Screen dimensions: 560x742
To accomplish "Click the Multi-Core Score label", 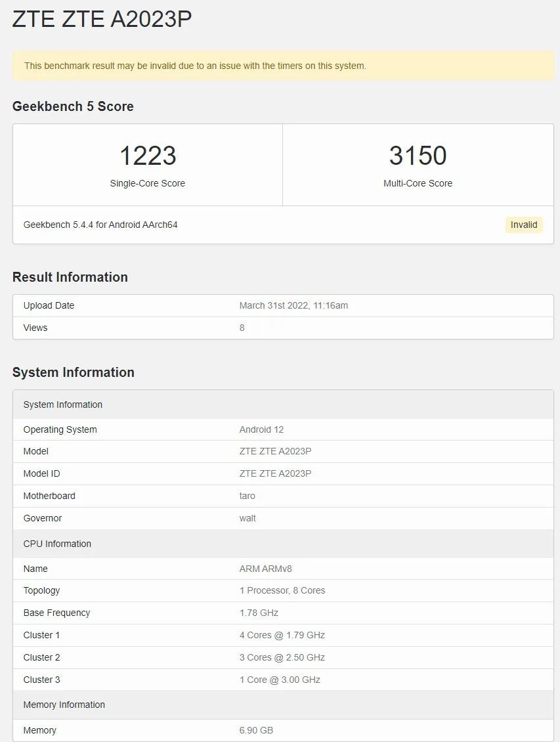I will pos(418,183).
